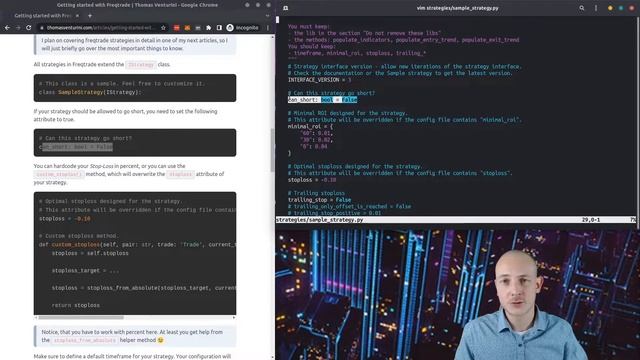The image size is (640, 360).
Task: Click 'return stoploss' in article code block
Action: (76, 305)
